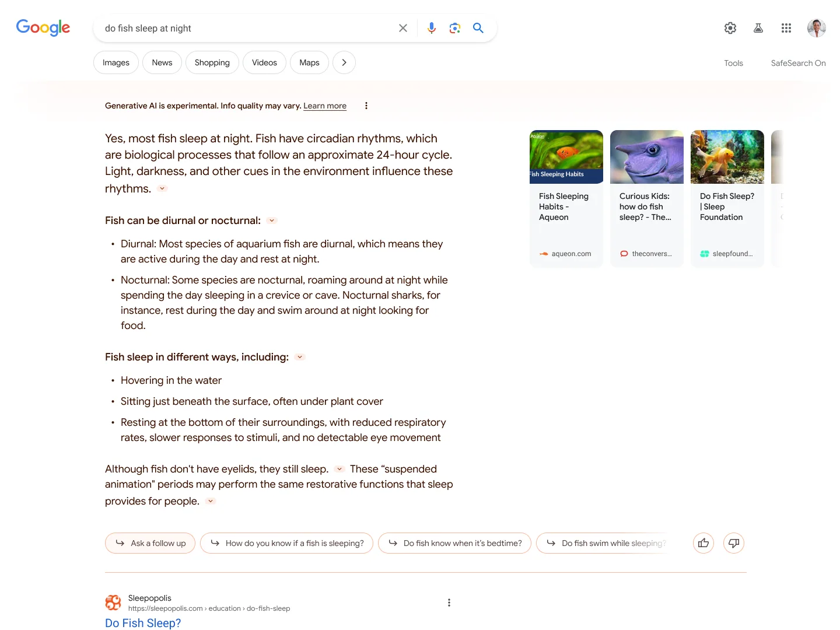
Task: Switch to the News filter
Action: coord(162,62)
